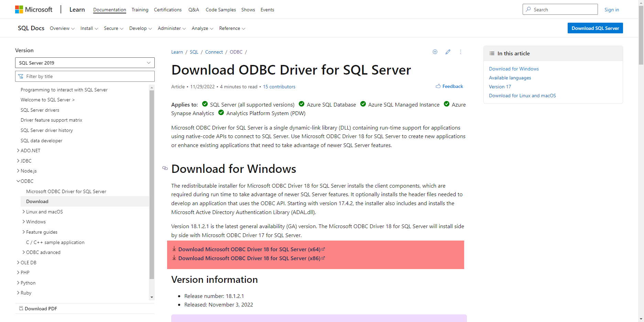Screen dimensions: 644x322
Task: Click the page vertical scrollbar thumb
Action: (x=641, y=35)
